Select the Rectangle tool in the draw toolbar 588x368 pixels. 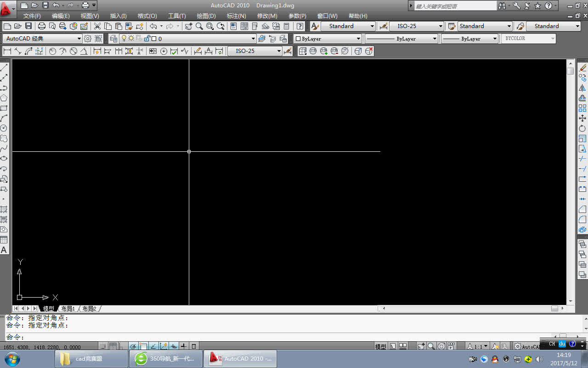click(4, 108)
